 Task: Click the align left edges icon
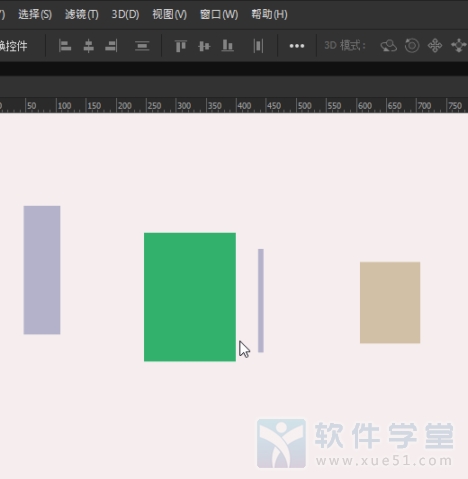pyautogui.click(x=65, y=46)
